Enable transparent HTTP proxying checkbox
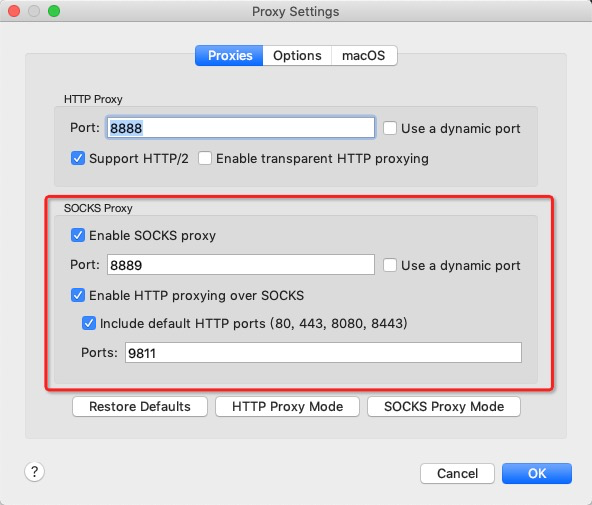 pyautogui.click(x=205, y=158)
